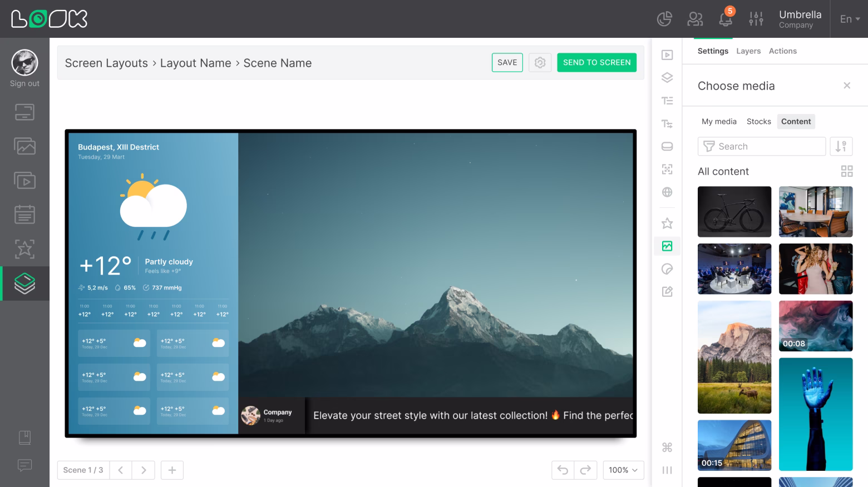
Task: Click SEND TO SCREEN button
Action: pyautogui.click(x=596, y=62)
